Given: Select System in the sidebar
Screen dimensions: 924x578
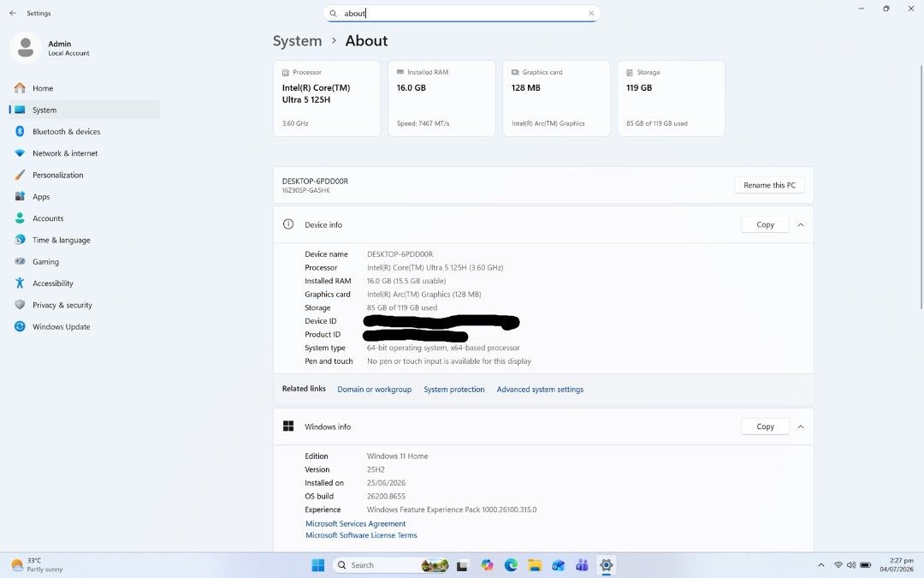Looking at the screenshot, I should pos(84,110).
